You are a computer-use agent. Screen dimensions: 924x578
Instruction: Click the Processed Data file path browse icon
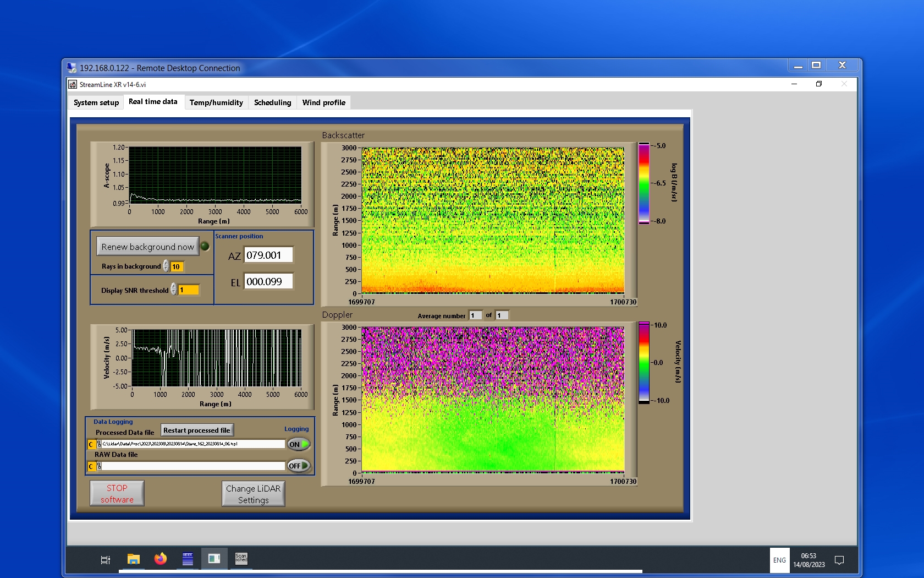(99, 444)
